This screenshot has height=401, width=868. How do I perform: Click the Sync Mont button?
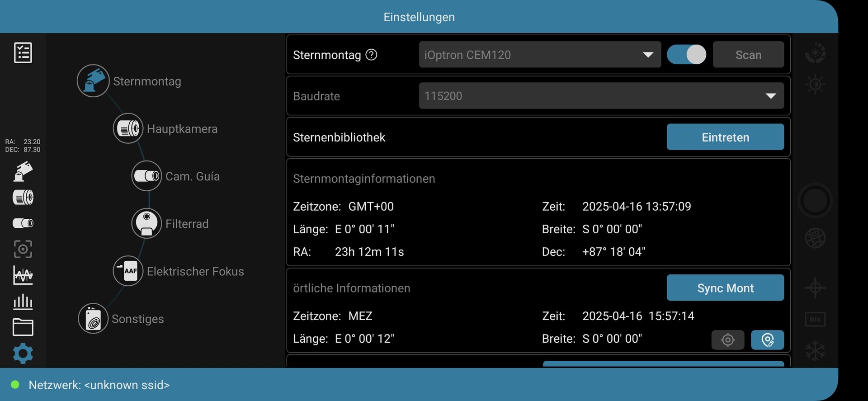coord(725,288)
